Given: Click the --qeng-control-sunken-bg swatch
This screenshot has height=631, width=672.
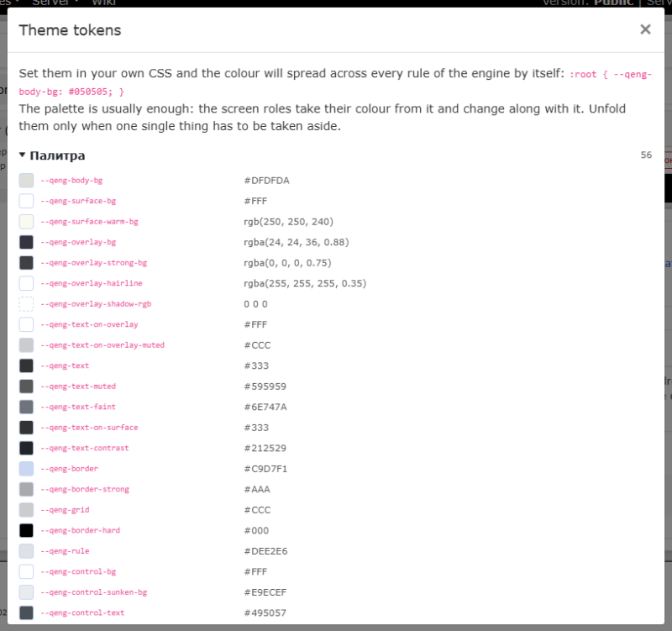Looking at the screenshot, I should (x=26, y=592).
